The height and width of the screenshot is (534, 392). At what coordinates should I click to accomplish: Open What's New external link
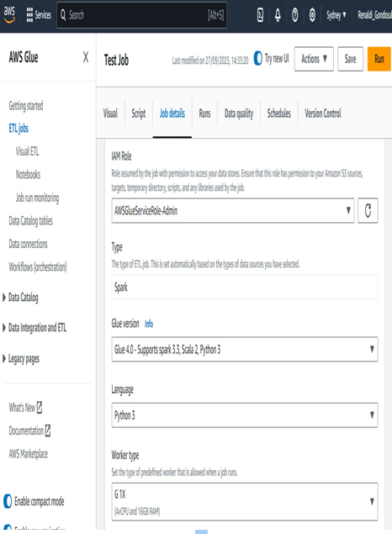pyautogui.click(x=25, y=407)
